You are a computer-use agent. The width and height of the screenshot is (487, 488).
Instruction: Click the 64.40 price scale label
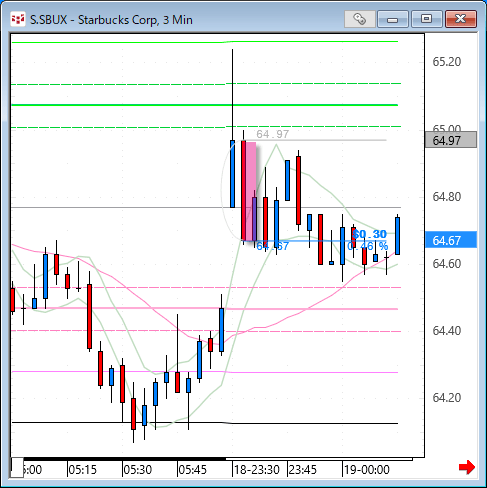click(x=447, y=331)
